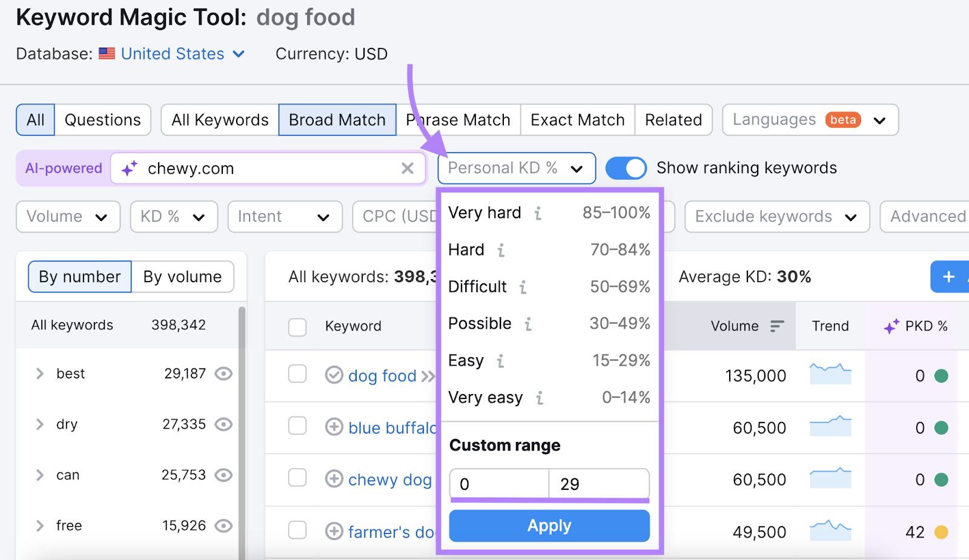The width and height of the screenshot is (969, 560).
Task: Click the sparkle icon on PKD % column
Action: coord(890,326)
